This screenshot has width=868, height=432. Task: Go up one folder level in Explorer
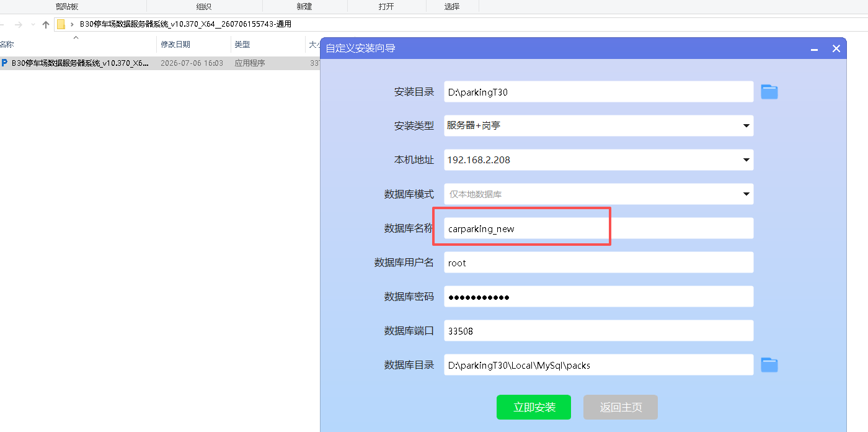pos(45,25)
